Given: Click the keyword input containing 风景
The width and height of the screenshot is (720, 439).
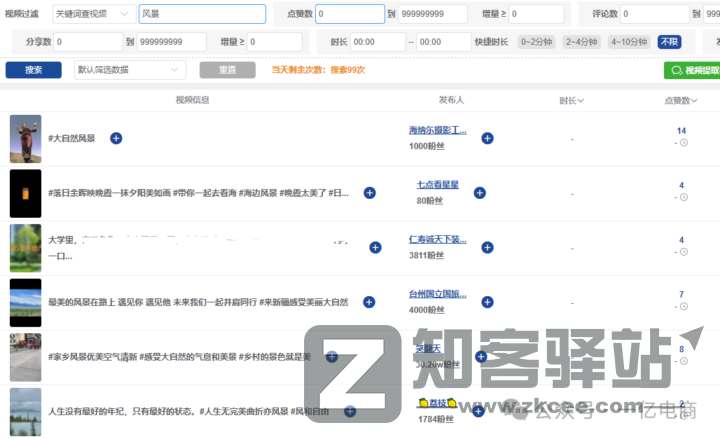Looking at the screenshot, I should [x=201, y=14].
